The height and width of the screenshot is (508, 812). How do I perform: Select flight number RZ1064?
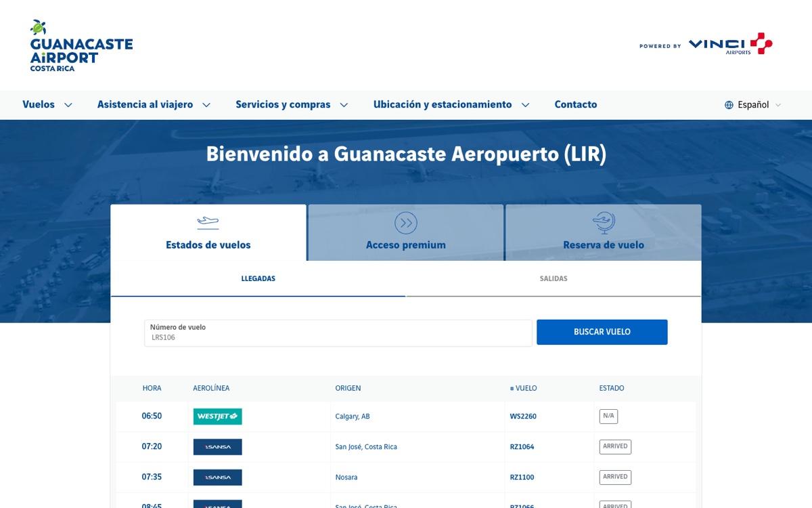click(522, 447)
